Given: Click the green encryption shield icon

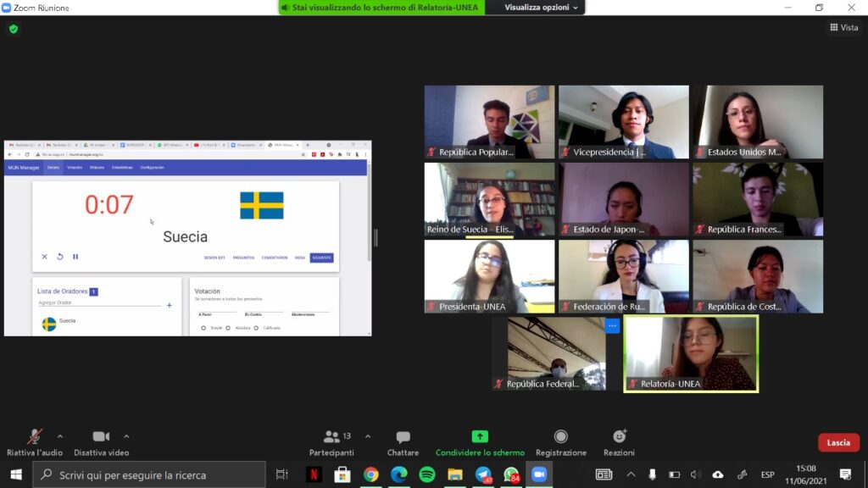Looking at the screenshot, I should coord(13,29).
